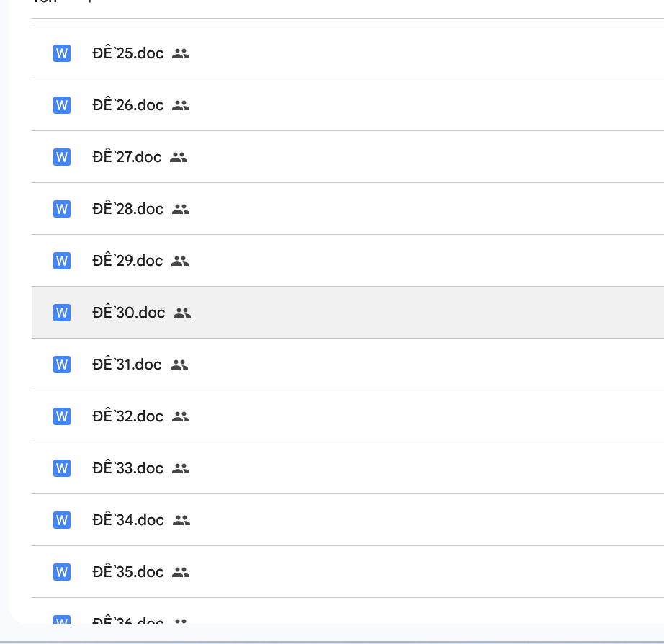Click the Word icon beside ĐỀ 25.doc
This screenshot has height=644, width=664.
tap(62, 53)
